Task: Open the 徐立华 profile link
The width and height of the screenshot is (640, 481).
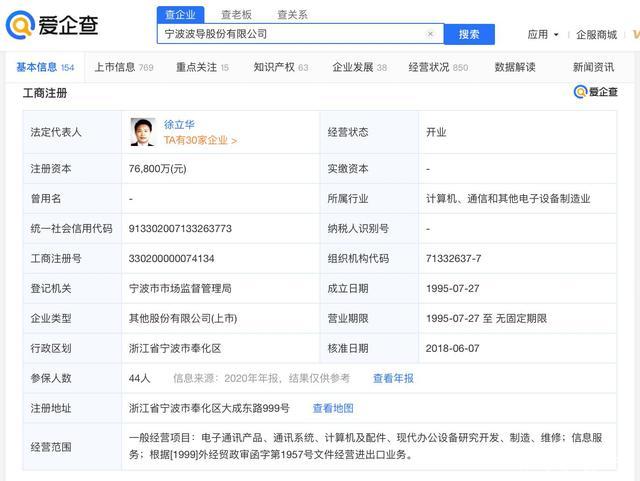Action: pyautogui.click(x=179, y=125)
